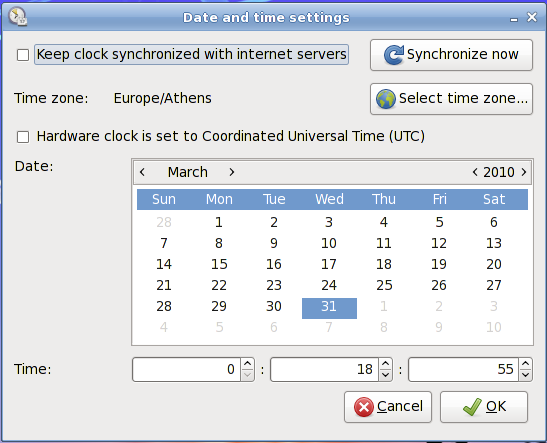
Task: Decrease the minutes value with down arrow
Action: 385,375
